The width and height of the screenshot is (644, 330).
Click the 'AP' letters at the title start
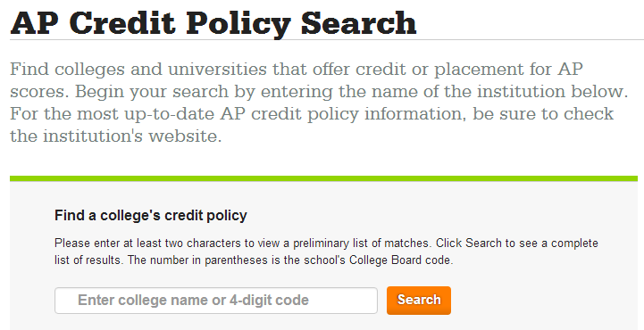[34, 23]
